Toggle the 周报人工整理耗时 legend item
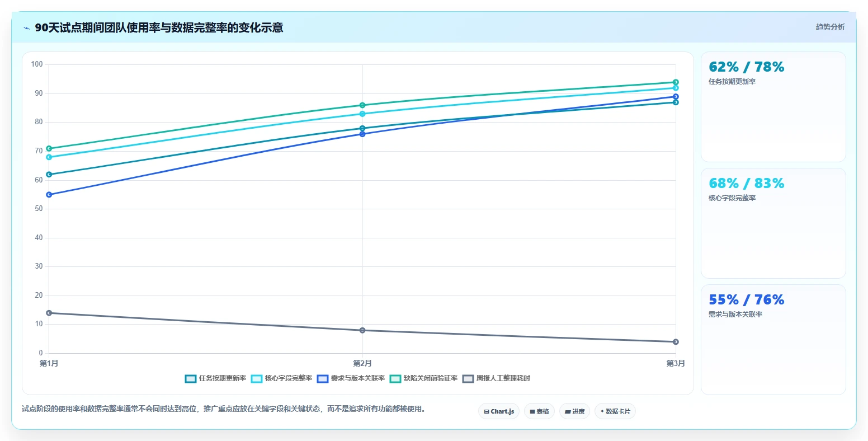The width and height of the screenshot is (868, 441). tap(496, 378)
